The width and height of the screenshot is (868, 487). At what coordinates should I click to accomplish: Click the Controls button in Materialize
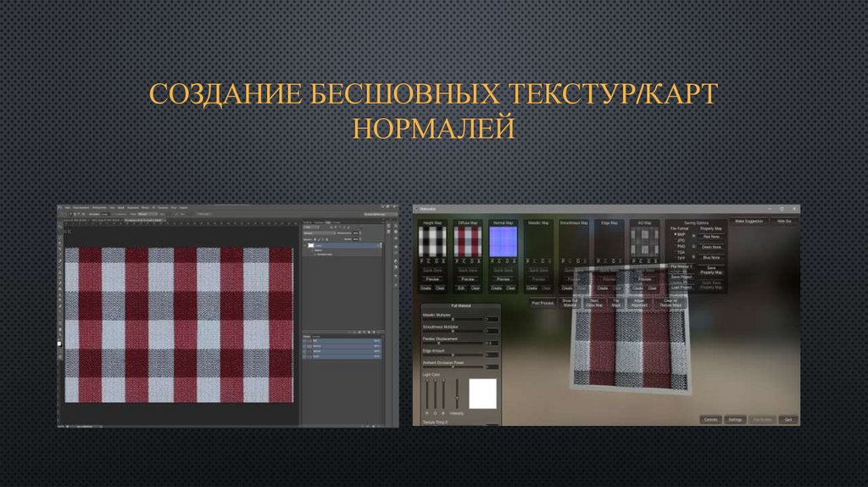[711, 419]
